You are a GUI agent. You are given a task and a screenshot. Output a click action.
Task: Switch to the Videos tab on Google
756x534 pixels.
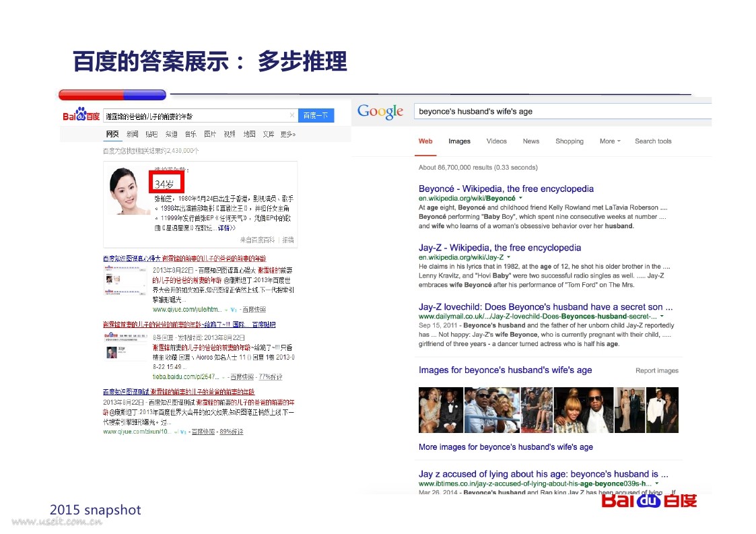(x=497, y=141)
